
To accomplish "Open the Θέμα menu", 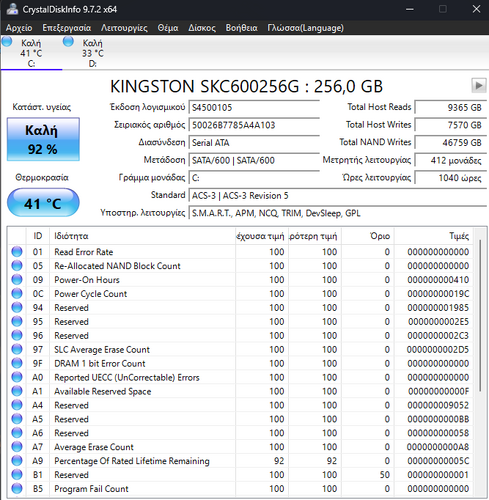I will 168,28.
